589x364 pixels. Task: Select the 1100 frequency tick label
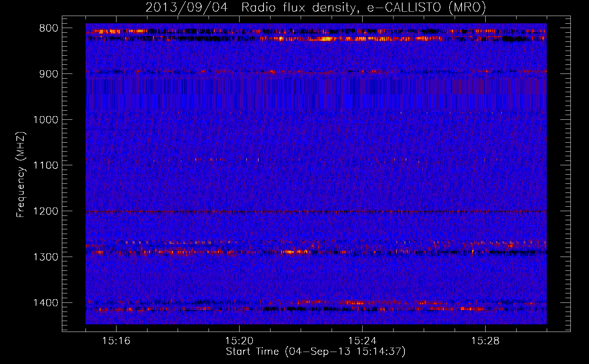tap(46, 166)
